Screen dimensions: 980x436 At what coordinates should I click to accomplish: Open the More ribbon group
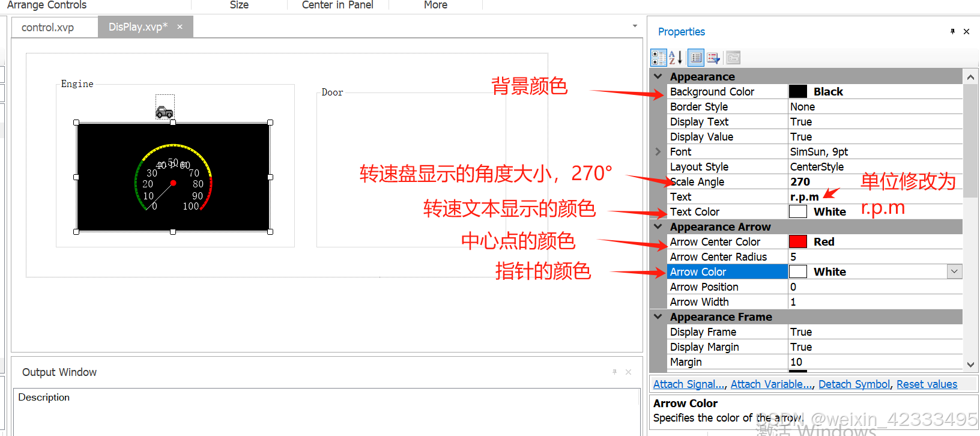(x=435, y=5)
